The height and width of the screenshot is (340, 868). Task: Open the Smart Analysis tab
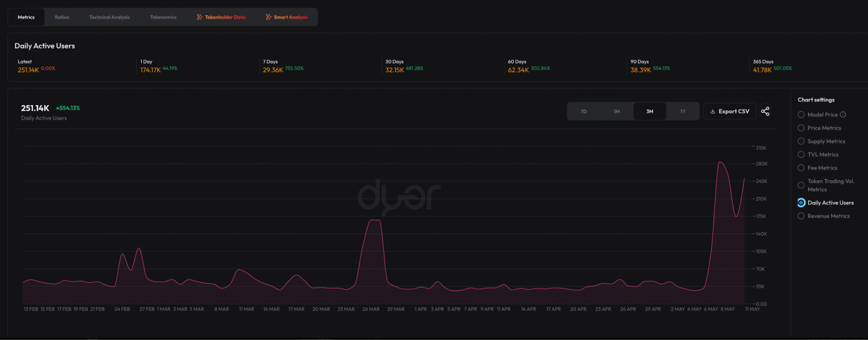[286, 17]
